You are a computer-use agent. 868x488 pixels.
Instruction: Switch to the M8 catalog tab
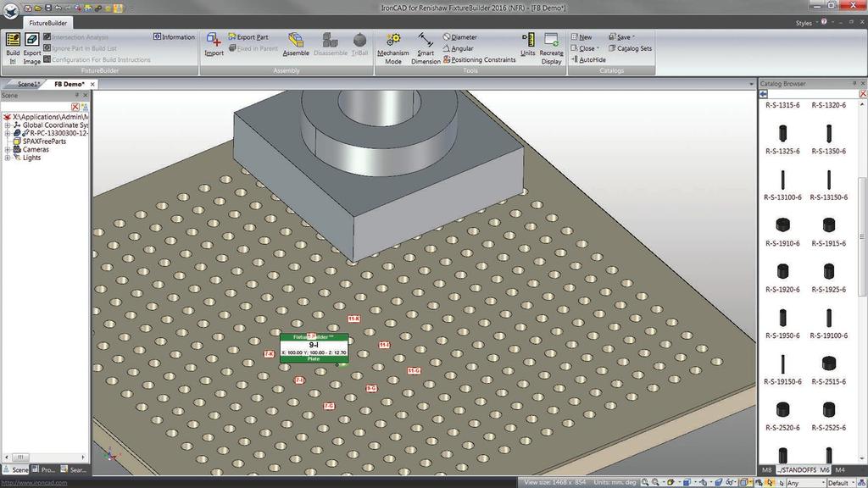tap(766, 469)
